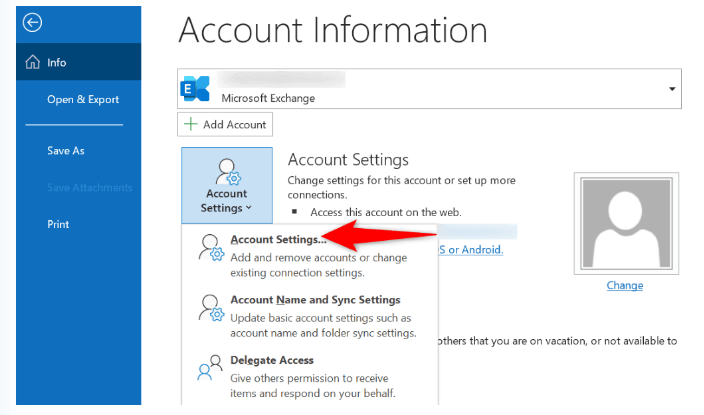This screenshot has height=415, width=704.
Task: Click the icon beside Account Settings... entry
Action: [211, 247]
